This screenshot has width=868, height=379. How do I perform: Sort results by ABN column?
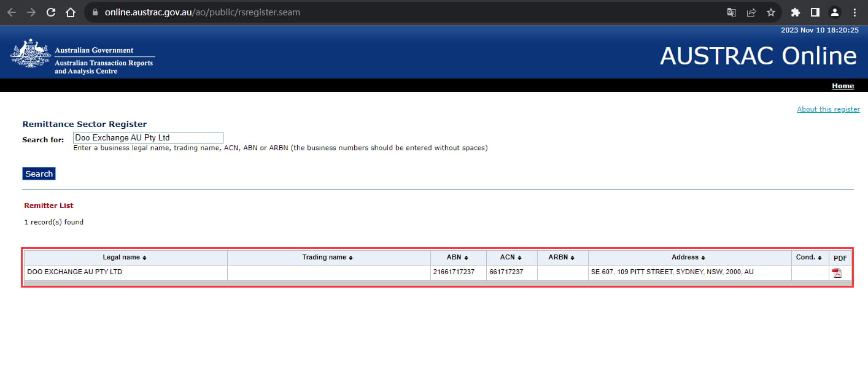(458, 258)
